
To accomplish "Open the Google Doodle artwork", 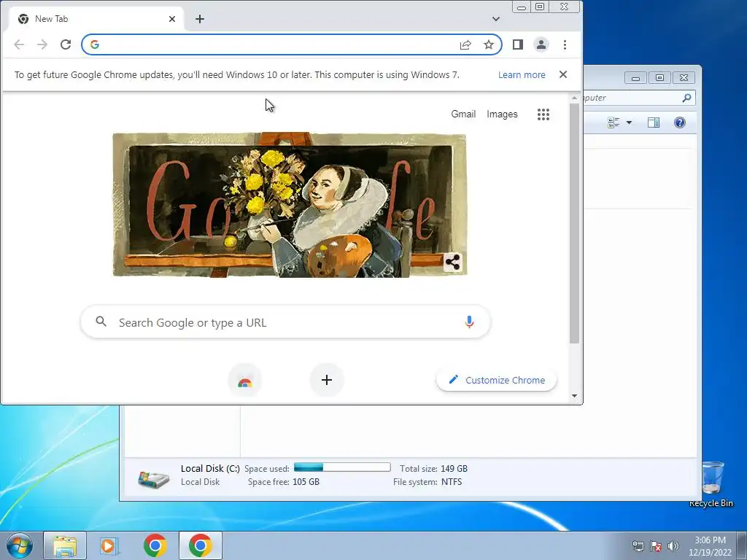I will click(x=290, y=205).
